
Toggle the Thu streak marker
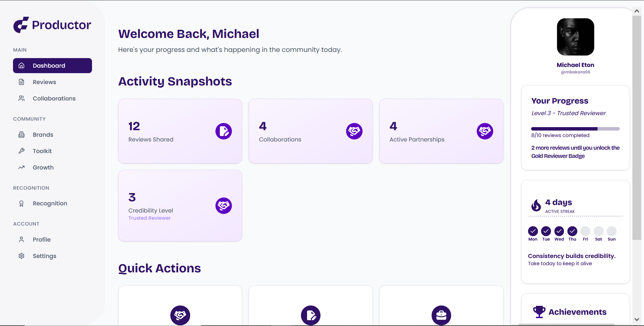[572, 231]
